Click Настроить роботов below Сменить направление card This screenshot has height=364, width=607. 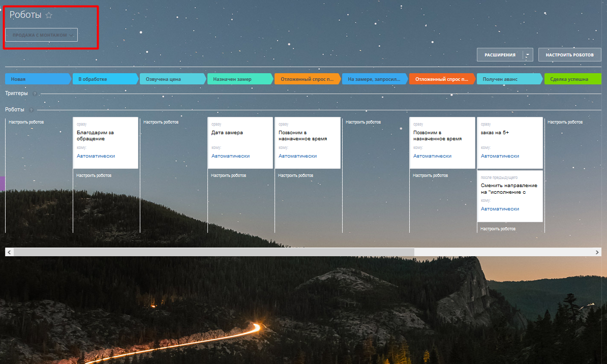pos(498,229)
